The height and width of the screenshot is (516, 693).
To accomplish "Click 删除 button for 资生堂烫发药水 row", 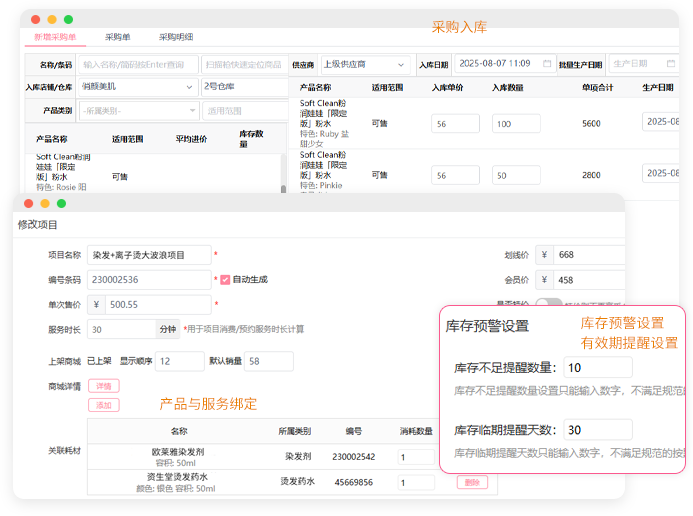I will pyautogui.click(x=472, y=482).
